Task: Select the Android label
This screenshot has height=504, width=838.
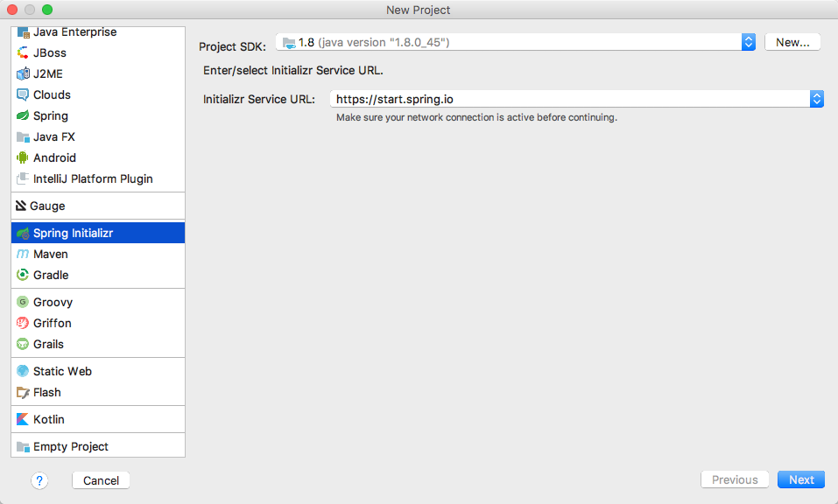Action: tap(54, 158)
